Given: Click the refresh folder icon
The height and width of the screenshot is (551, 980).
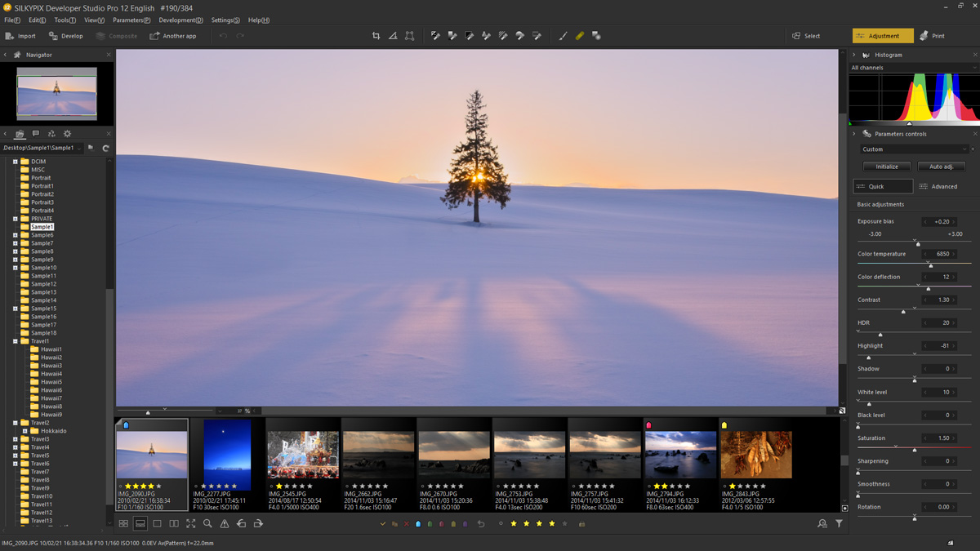Looking at the screenshot, I should point(105,148).
